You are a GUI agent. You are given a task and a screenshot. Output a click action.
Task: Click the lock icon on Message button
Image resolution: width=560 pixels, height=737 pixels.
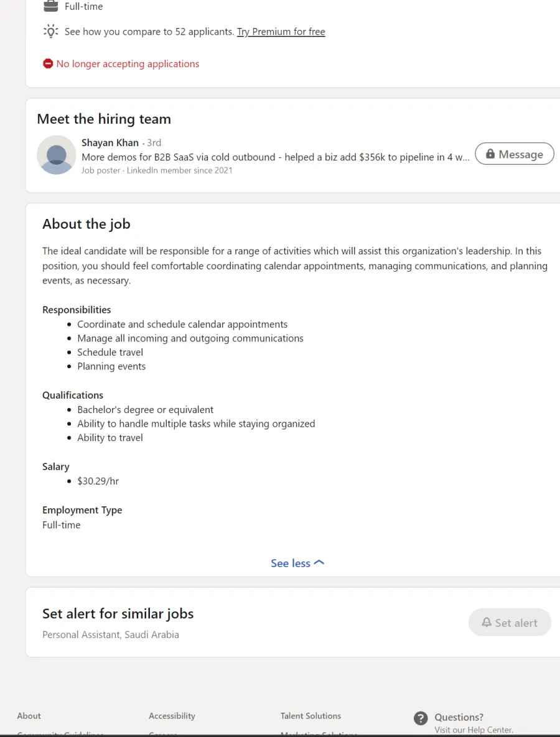click(490, 154)
